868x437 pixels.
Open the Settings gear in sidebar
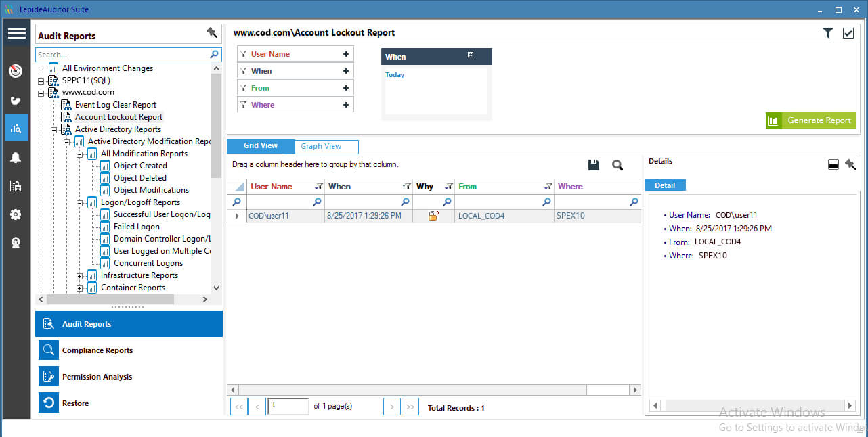[x=16, y=214]
